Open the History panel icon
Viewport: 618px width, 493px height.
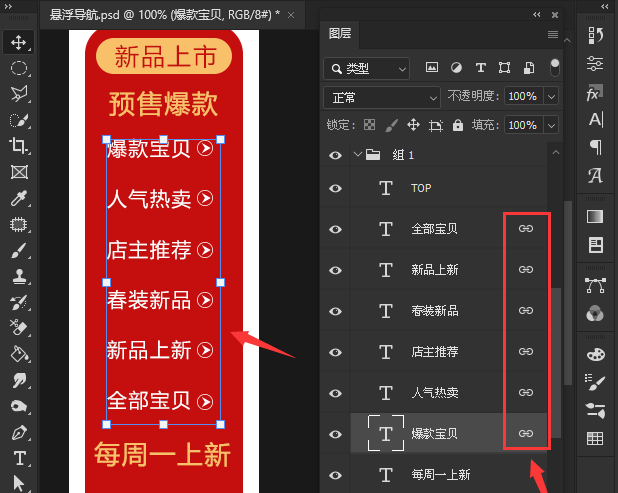[x=595, y=36]
